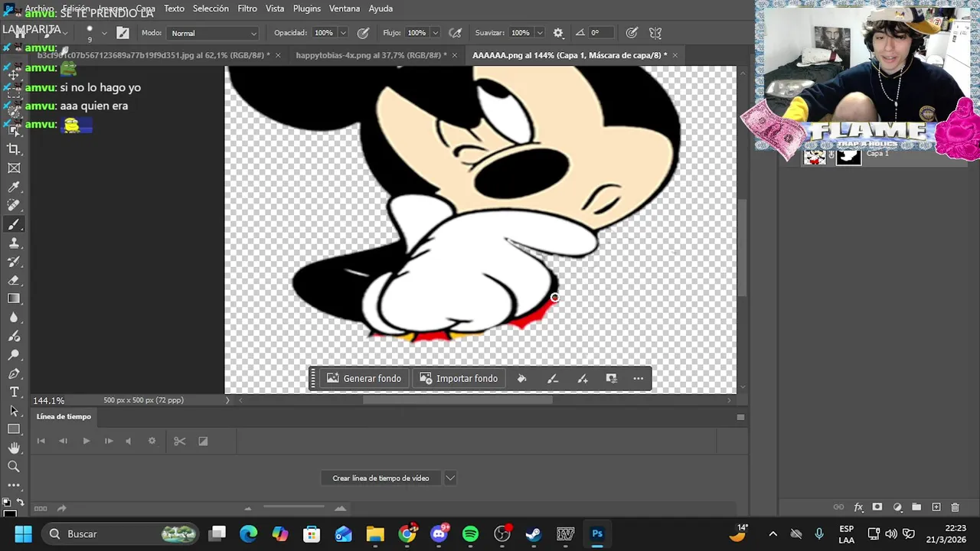Select the Rectangle shape tool

[14, 429]
